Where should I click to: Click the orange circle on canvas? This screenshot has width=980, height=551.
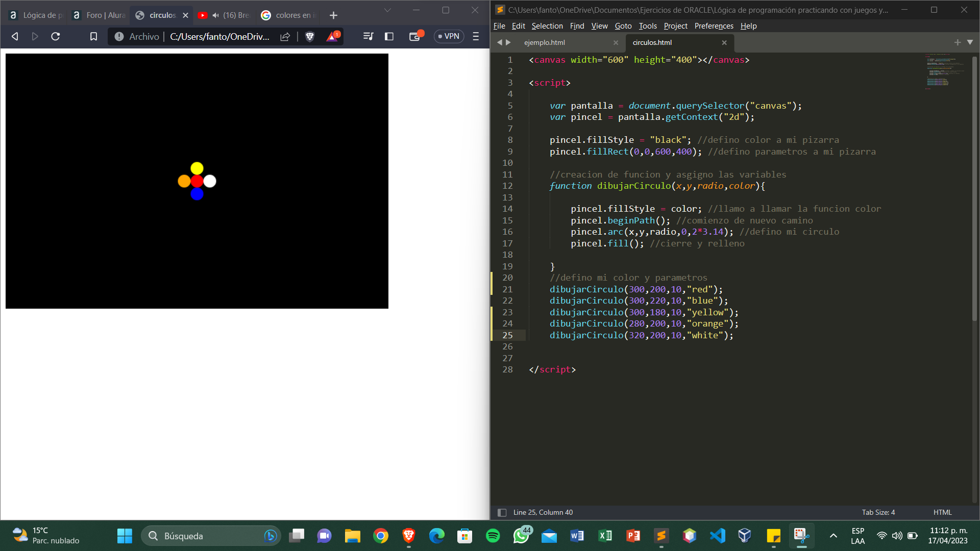184,181
